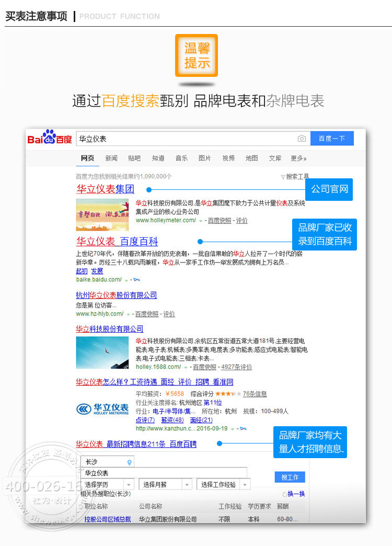392x546 pixels.
Task: Click www.holleymeter.com/ URL
Action: click(x=166, y=220)
